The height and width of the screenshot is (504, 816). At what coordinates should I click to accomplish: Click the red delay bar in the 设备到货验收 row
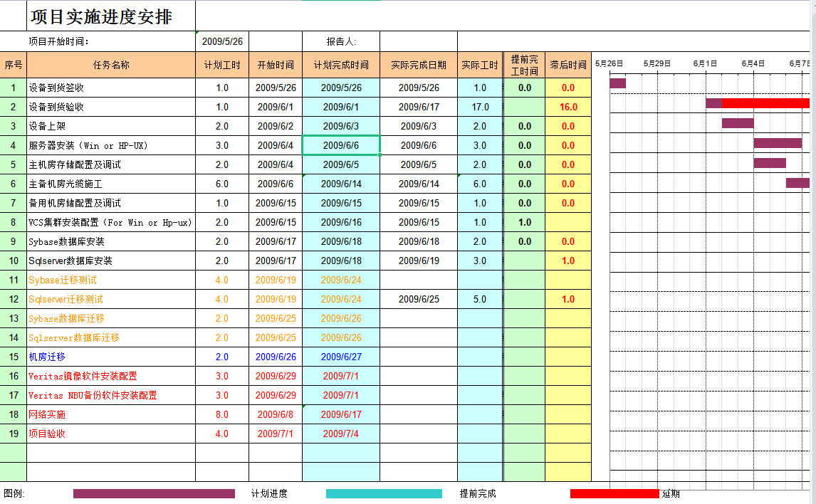(765, 103)
